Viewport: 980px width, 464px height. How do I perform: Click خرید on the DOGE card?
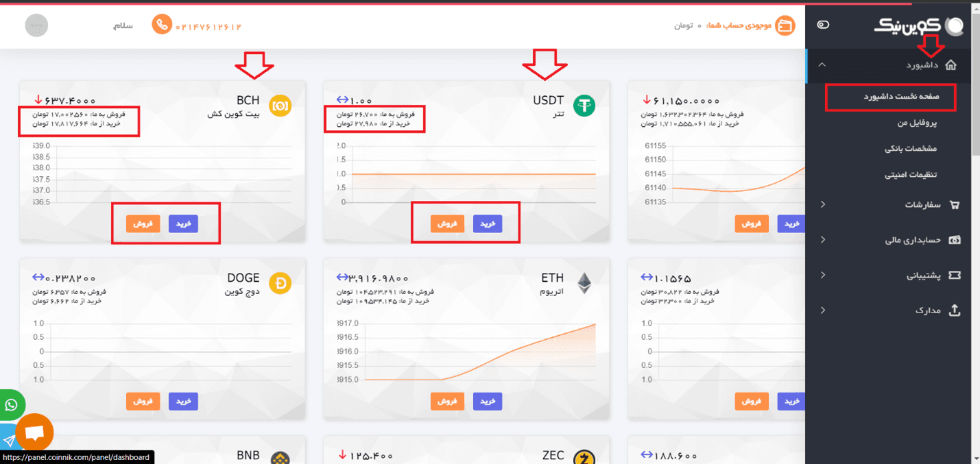[183, 401]
